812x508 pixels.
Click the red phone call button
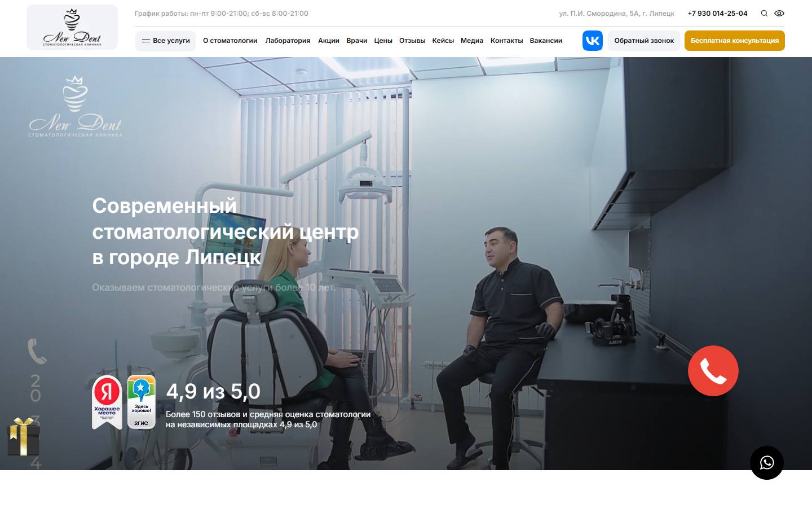click(x=713, y=371)
